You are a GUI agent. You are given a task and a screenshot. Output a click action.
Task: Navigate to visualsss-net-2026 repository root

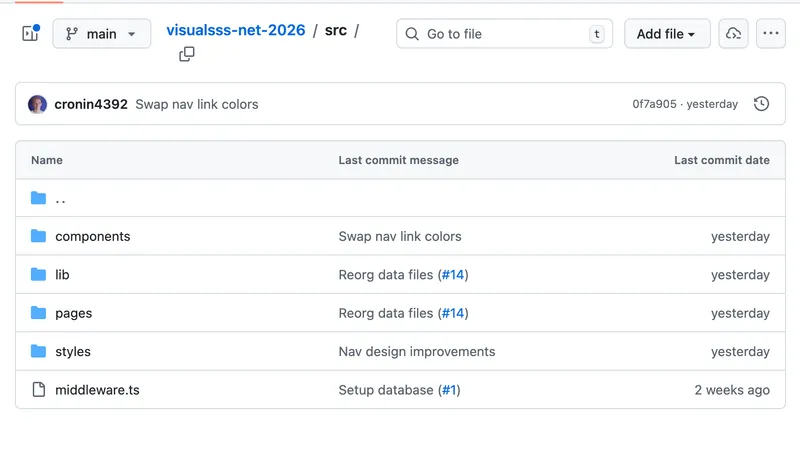coord(236,30)
